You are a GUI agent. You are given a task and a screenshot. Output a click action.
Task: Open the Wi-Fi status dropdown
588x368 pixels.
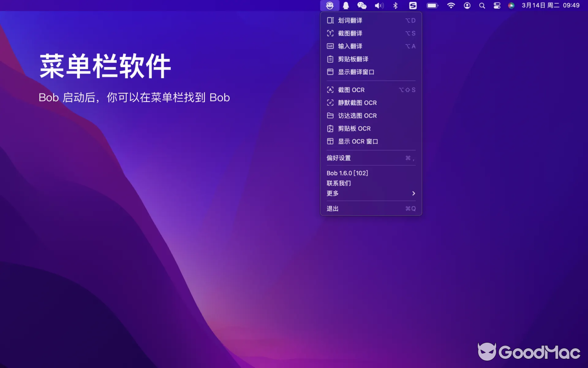(x=451, y=6)
